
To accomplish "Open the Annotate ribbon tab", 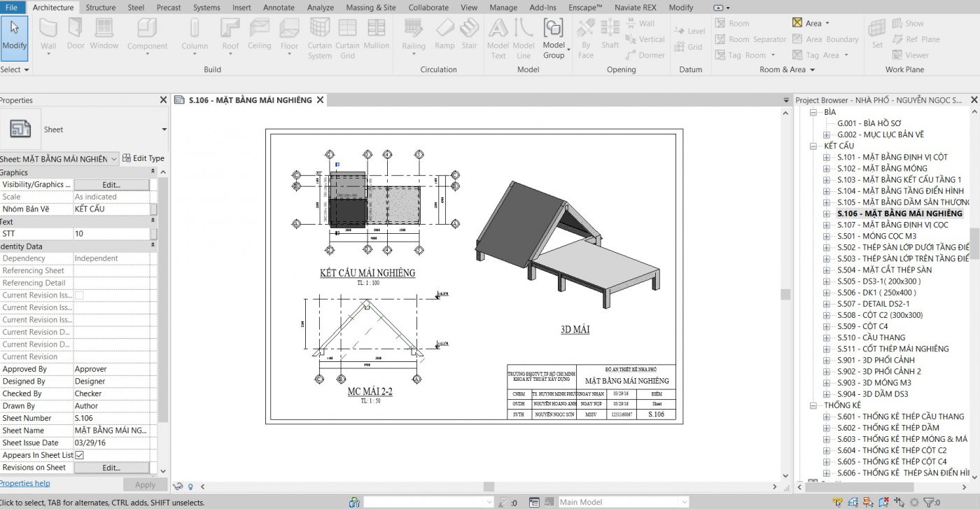I will pos(279,8).
